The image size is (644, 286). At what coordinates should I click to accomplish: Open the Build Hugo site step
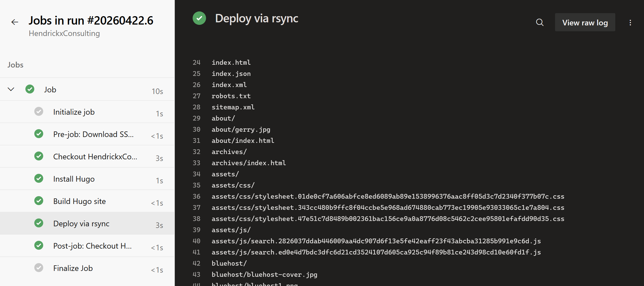pos(79,201)
